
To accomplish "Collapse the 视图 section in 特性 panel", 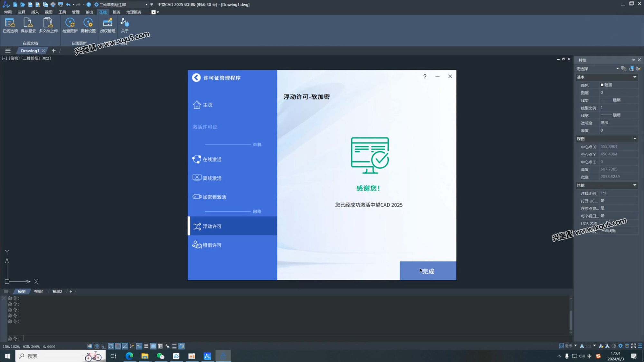I will pos(635,139).
